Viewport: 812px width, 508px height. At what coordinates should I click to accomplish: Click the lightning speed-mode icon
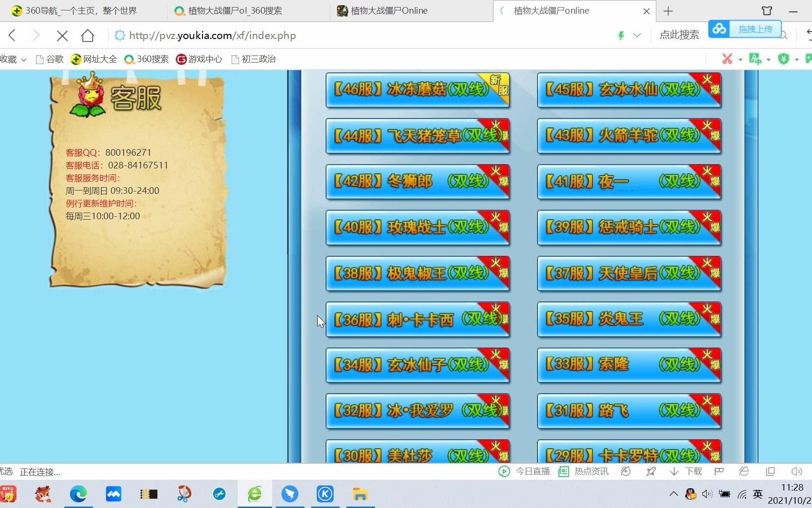(621, 35)
